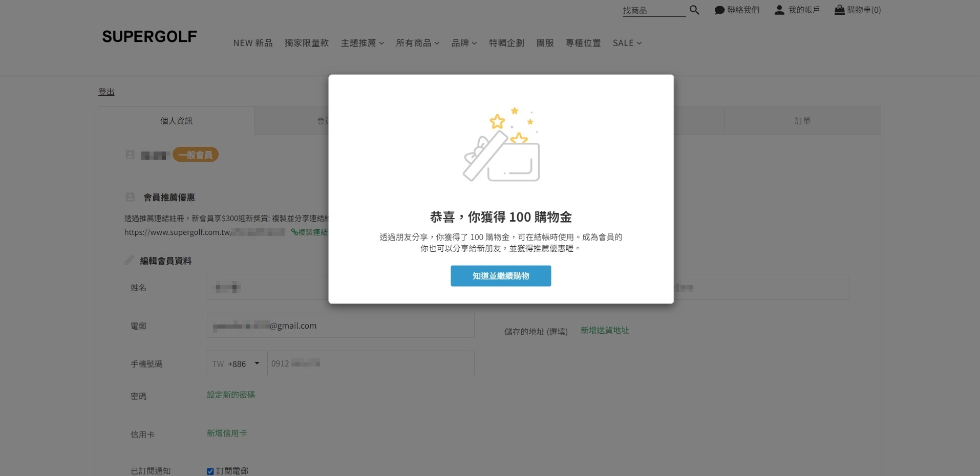Screen dimensions: 980x476
Task: Click the mobile number field starting 0912
Action: point(371,363)
